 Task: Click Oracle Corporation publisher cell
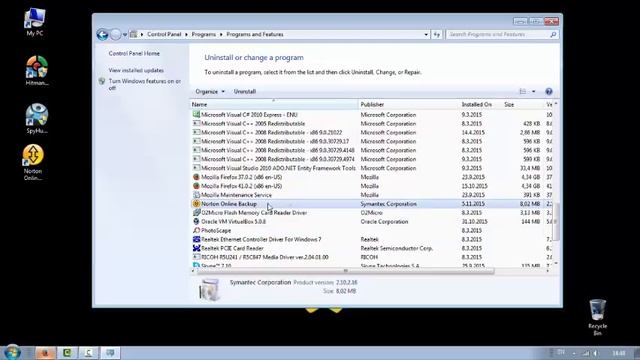coord(384,222)
